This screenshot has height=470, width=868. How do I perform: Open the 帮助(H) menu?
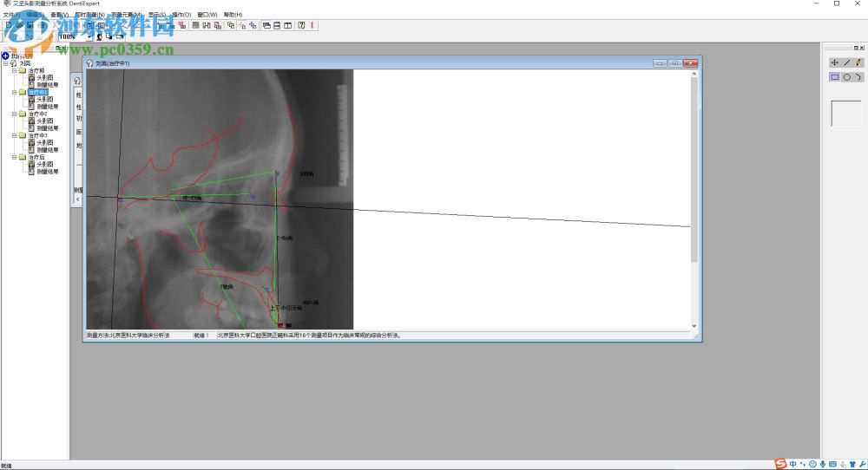pos(233,15)
